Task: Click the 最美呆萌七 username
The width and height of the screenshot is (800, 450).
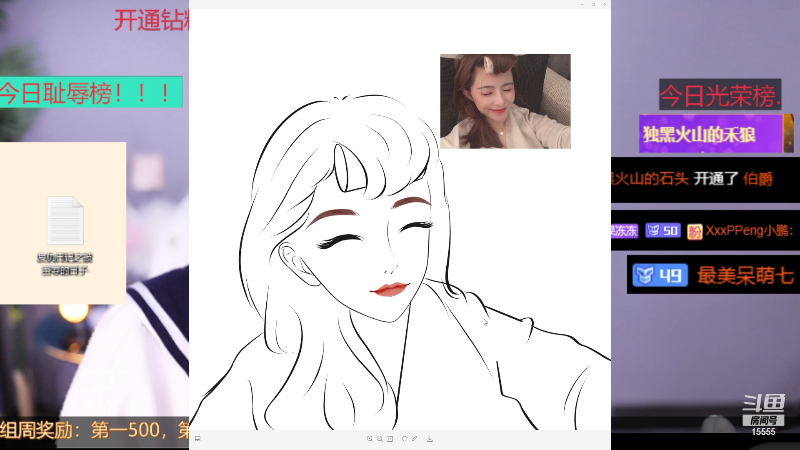Action: 745,276
